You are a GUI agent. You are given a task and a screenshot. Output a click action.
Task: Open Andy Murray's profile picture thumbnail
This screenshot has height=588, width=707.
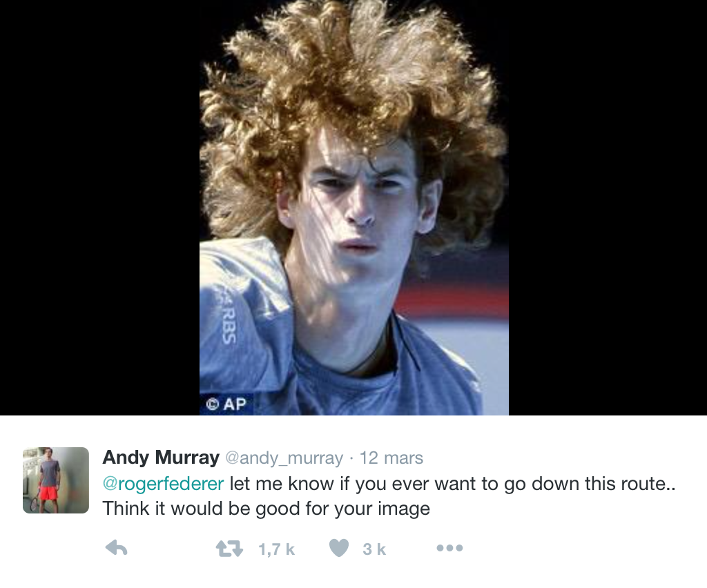point(56,480)
